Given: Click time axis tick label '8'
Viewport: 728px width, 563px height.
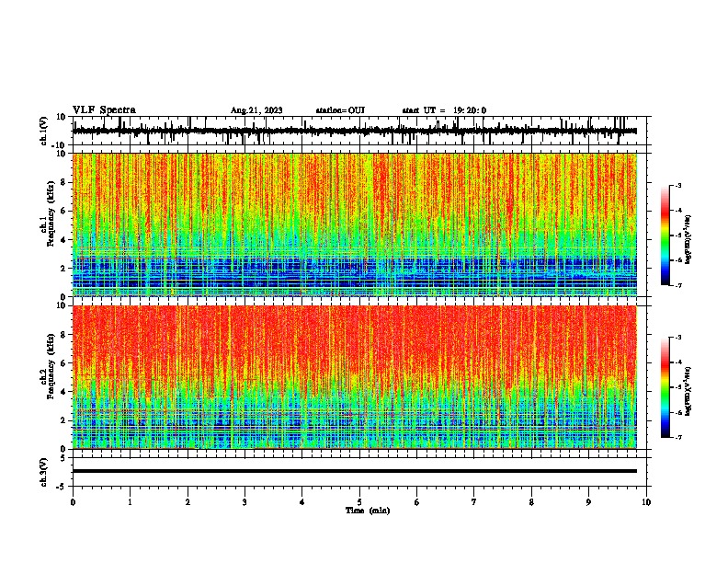Looking at the screenshot, I should point(531,502).
